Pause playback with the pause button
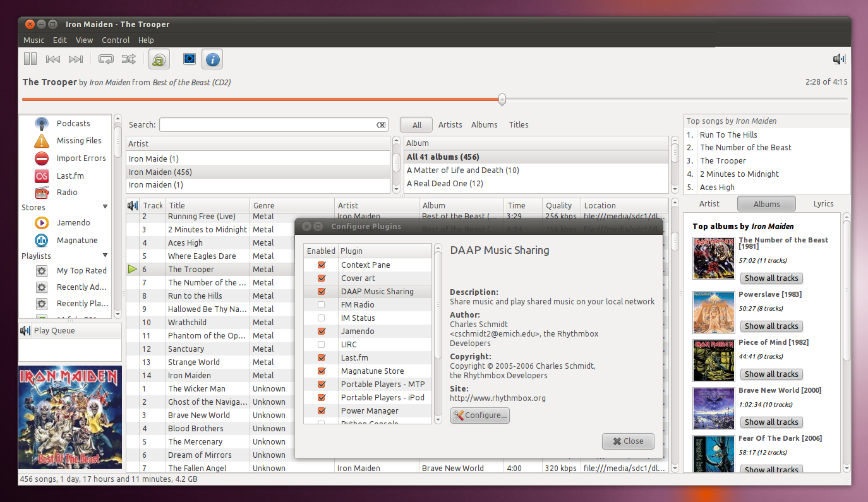Viewport: 868px width, 502px height. click(30, 59)
